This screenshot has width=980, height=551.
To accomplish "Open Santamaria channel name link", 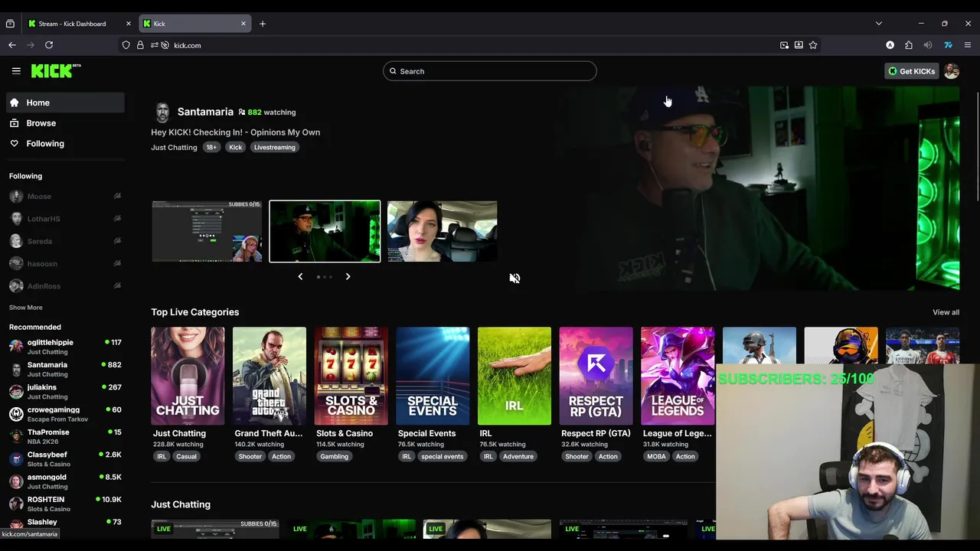I will click(x=205, y=112).
